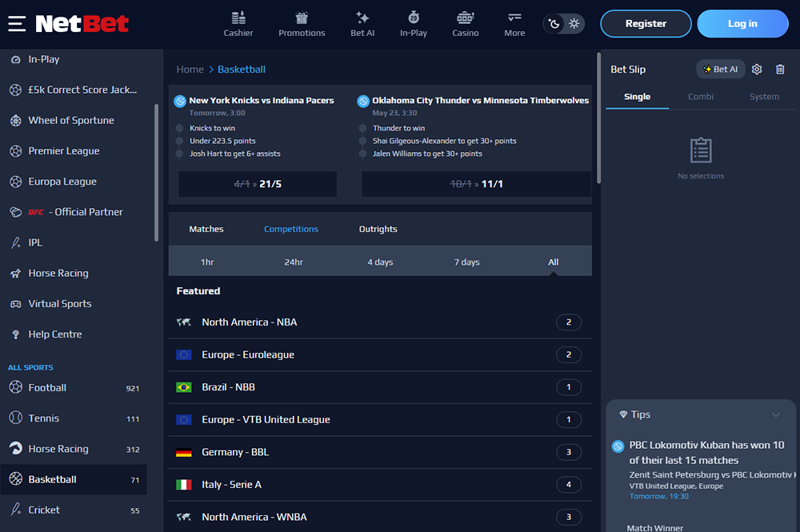
Task: Clear bet slip with trash icon
Action: point(780,70)
